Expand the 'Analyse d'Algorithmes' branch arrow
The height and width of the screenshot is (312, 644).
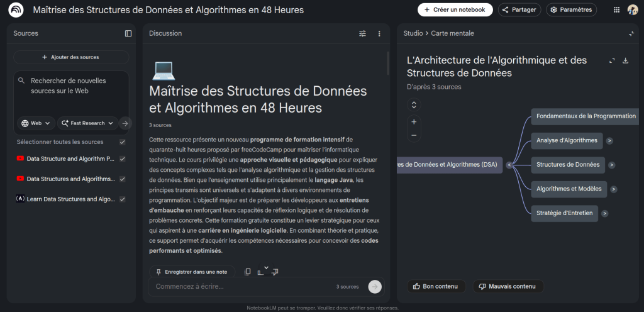tap(609, 141)
